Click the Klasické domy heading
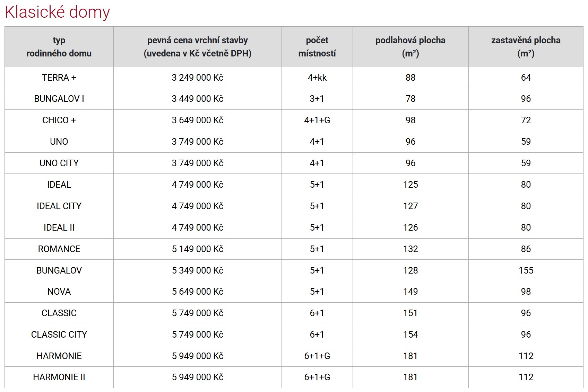This screenshot has height=392, width=588. 57,12
